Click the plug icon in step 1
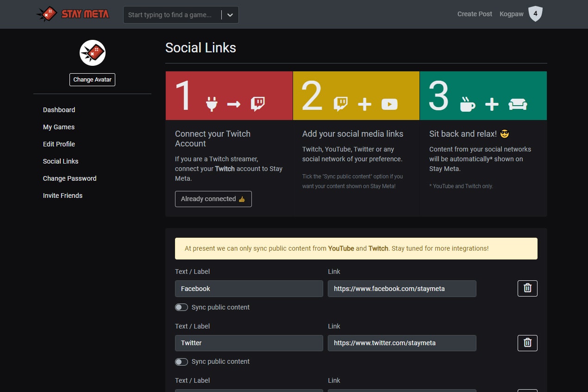The height and width of the screenshot is (392, 588). click(212, 104)
